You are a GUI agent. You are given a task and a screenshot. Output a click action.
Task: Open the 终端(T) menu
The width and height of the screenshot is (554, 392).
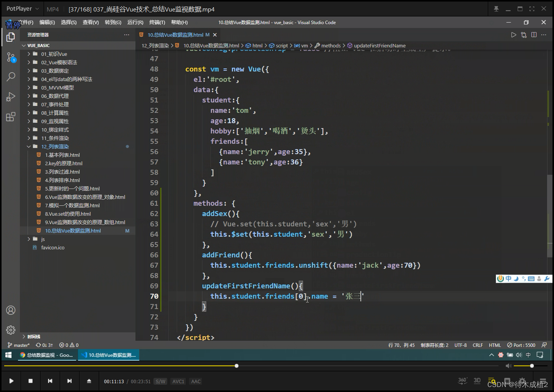[x=157, y=23]
